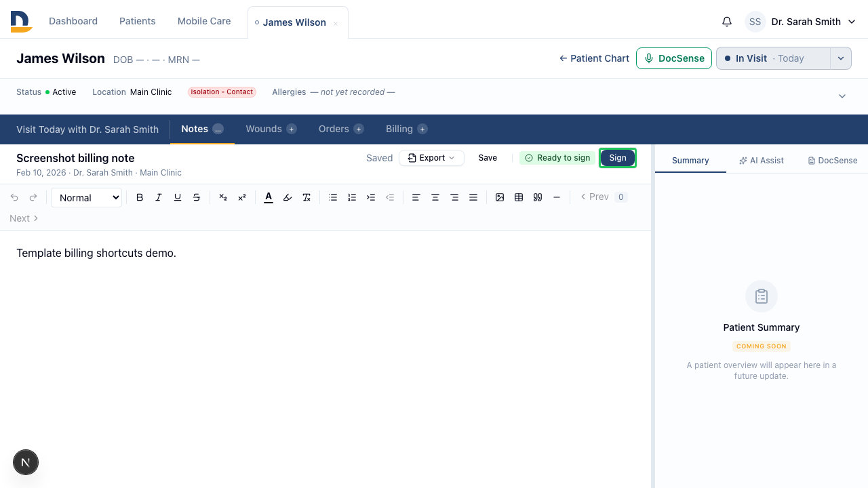The image size is (868, 488).
Task: Open the Next.js dev tools badge
Action: pyautogui.click(x=26, y=463)
